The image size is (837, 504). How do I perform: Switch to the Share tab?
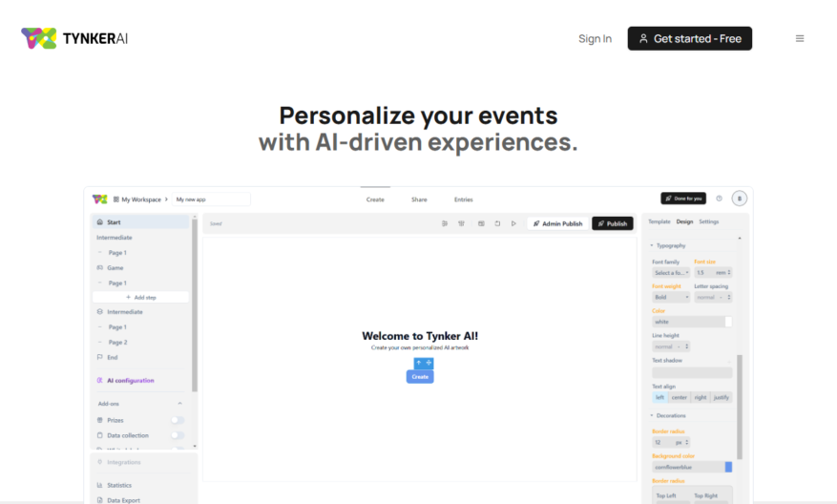pyautogui.click(x=419, y=199)
